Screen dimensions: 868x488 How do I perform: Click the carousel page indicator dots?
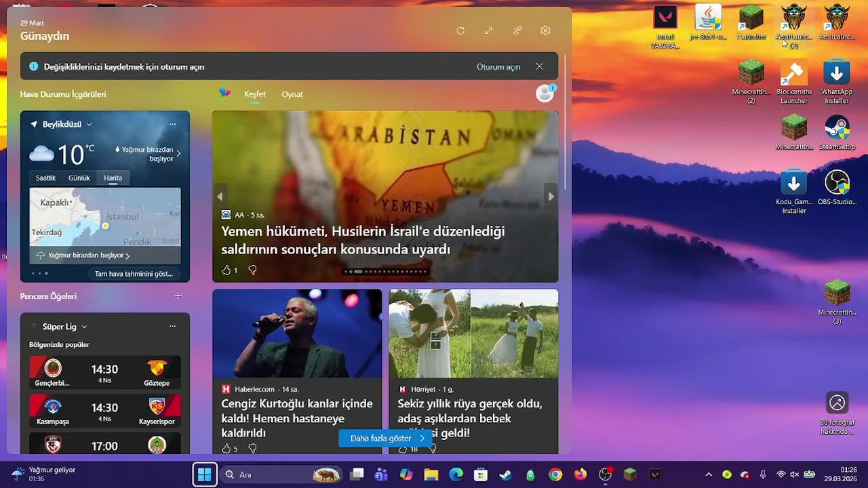click(x=385, y=271)
